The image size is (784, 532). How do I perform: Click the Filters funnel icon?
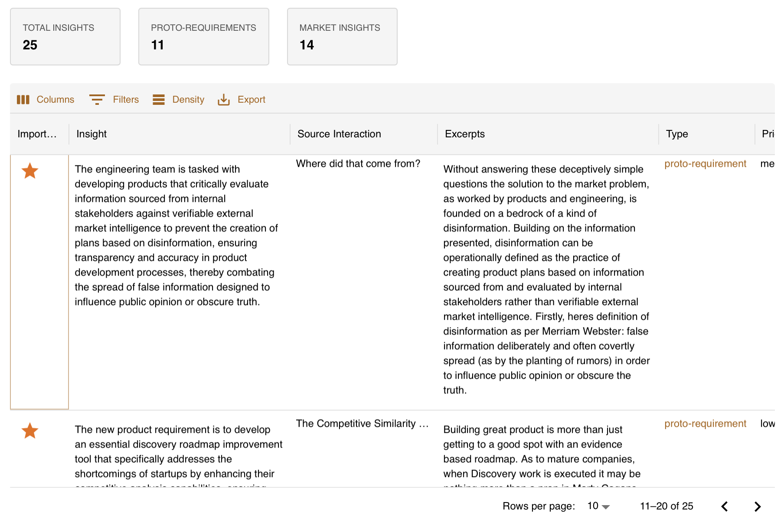[97, 100]
